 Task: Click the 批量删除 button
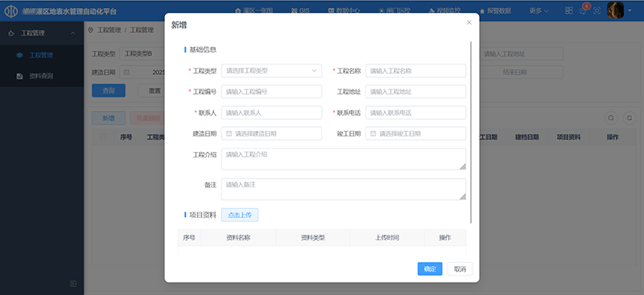[x=147, y=118]
